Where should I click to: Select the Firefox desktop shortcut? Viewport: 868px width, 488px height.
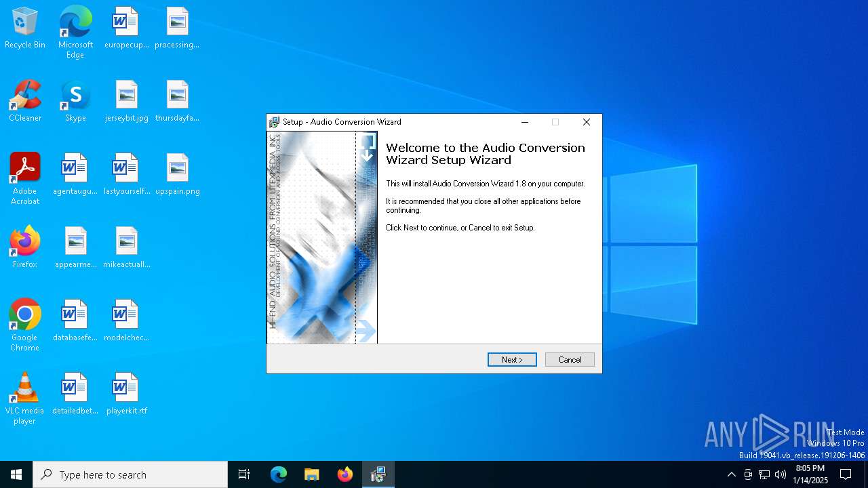[x=25, y=248]
